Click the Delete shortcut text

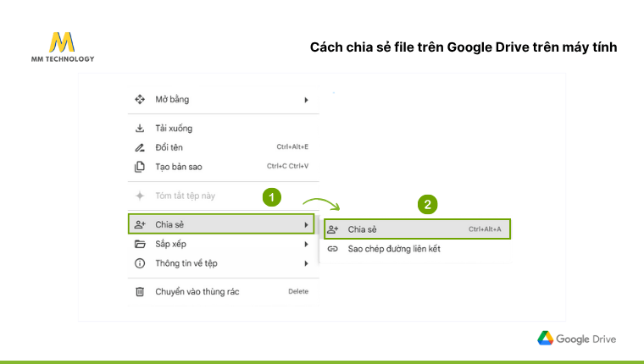pyautogui.click(x=298, y=291)
